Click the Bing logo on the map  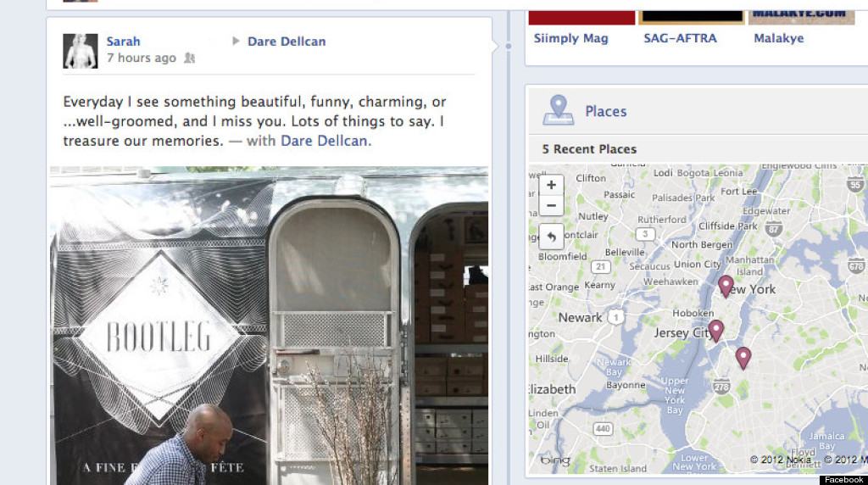(x=554, y=460)
